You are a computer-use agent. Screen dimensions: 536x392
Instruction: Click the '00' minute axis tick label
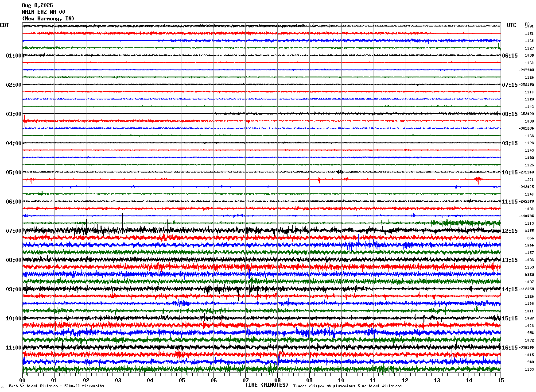pos(23,380)
